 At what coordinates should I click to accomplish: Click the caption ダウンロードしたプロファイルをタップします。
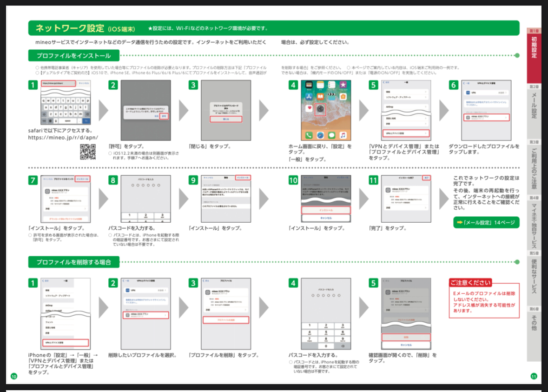(484, 149)
